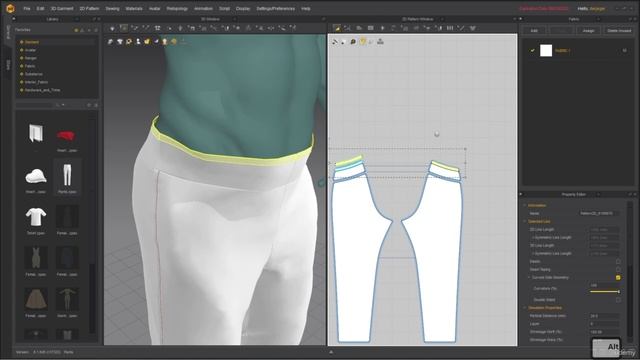
Task: Click the avatar figure display icon in 3D view
Action: click(138, 41)
